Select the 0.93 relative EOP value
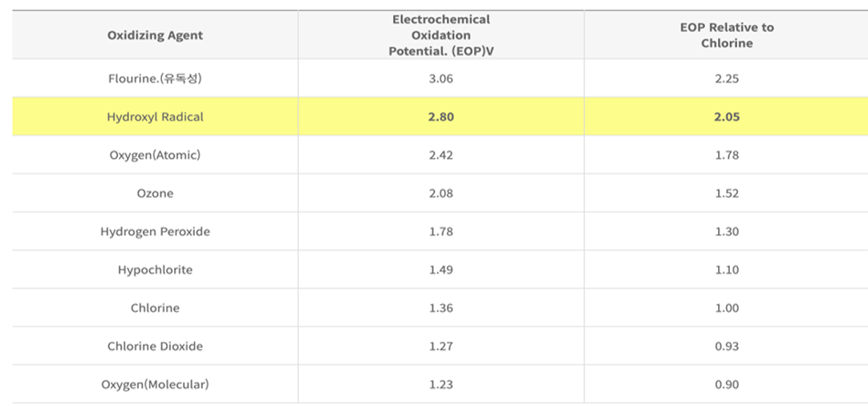This screenshot has width=868, height=406. pyautogui.click(x=726, y=347)
